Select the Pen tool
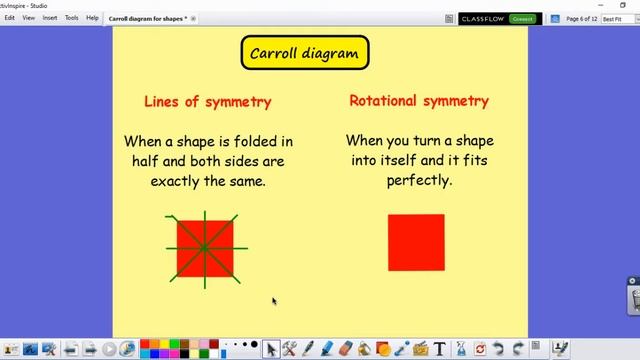640x360 pixels. click(x=308, y=349)
